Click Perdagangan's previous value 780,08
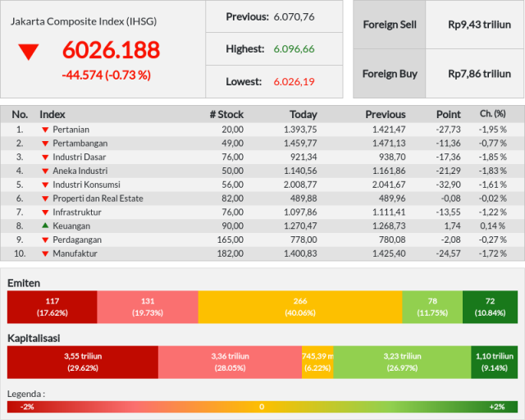This screenshot has width=525, height=420. (392, 240)
